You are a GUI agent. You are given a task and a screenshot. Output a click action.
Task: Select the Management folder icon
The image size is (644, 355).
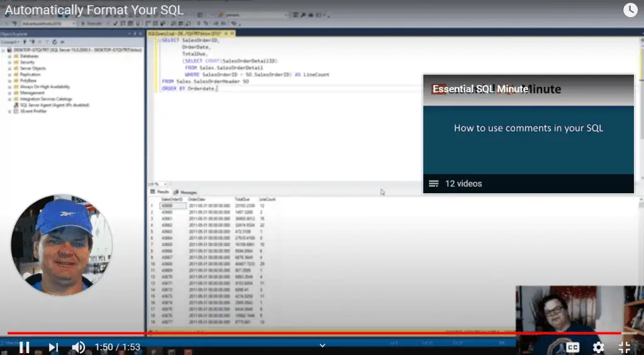[16, 93]
